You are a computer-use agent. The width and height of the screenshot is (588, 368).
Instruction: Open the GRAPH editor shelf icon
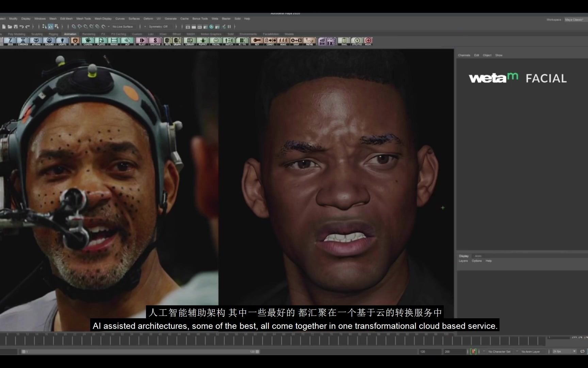click(x=177, y=41)
